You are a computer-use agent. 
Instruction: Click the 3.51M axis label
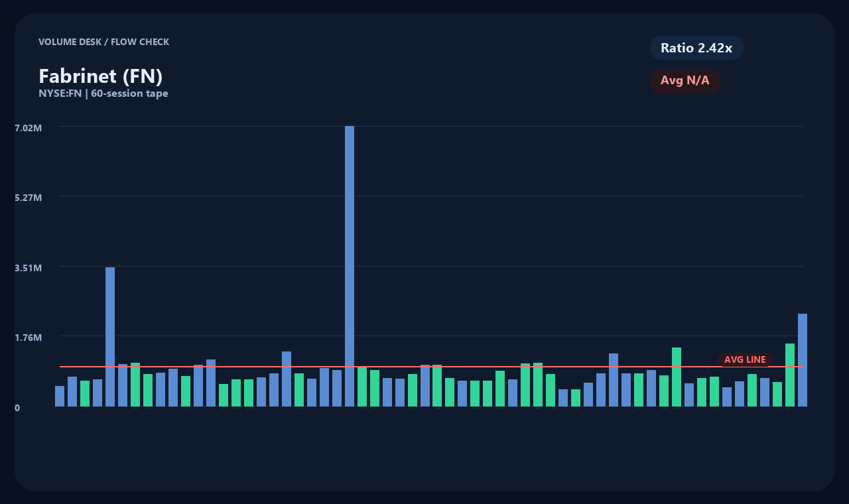[29, 268]
